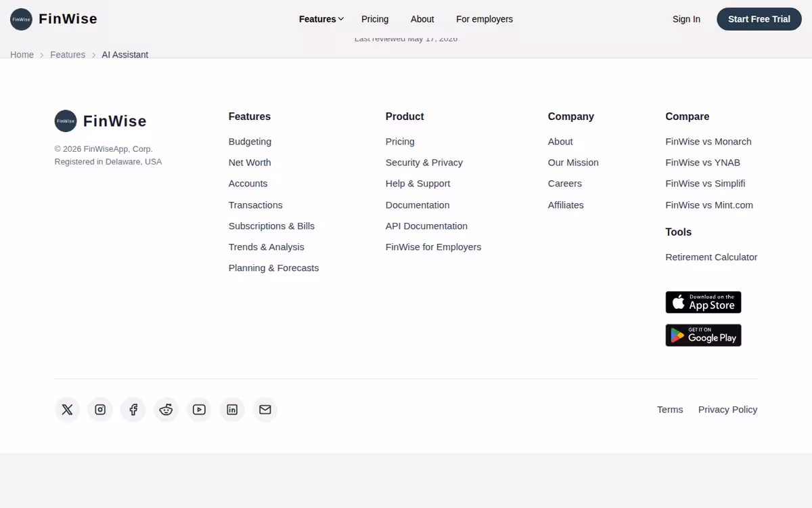This screenshot has height=508, width=812.
Task: Open the Reddit social link
Action: coord(166,410)
